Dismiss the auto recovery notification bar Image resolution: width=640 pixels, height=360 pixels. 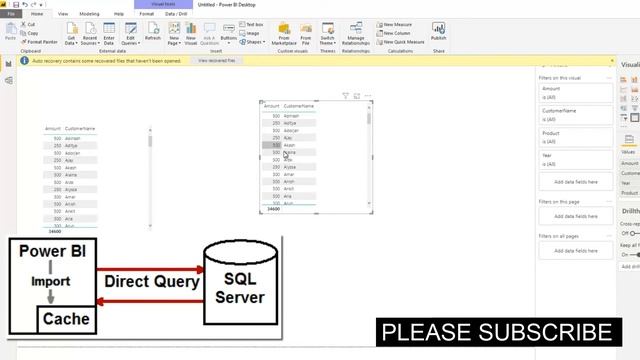[x=612, y=61]
